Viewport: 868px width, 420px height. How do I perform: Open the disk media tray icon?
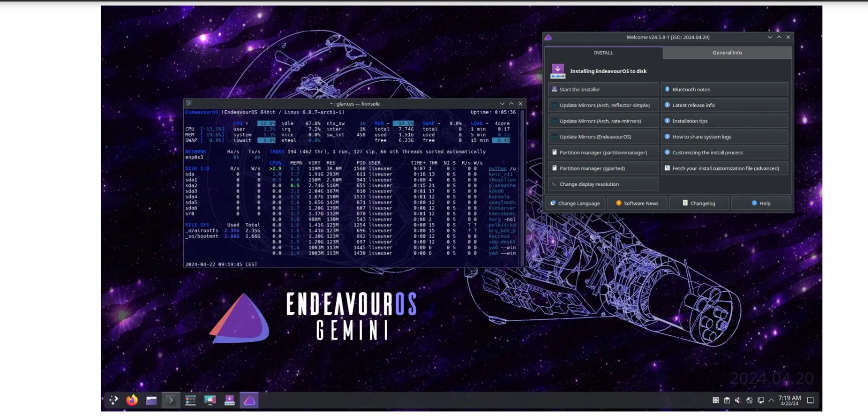coord(749,400)
